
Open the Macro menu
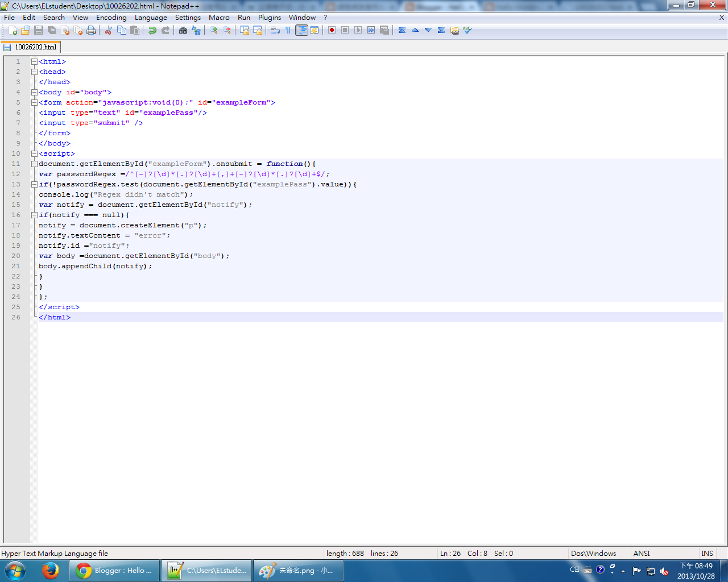pos(219,17)
